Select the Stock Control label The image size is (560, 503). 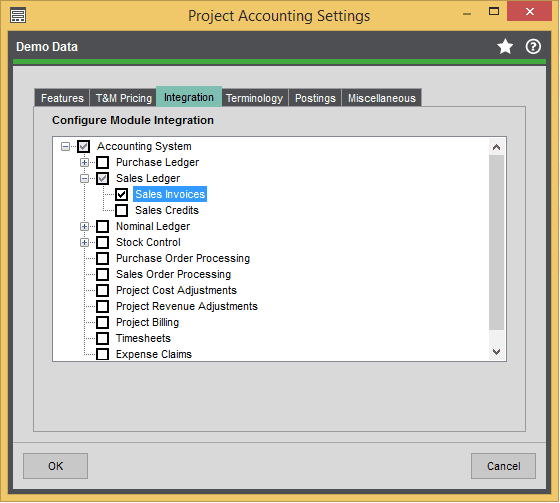[x=148, y=243]
